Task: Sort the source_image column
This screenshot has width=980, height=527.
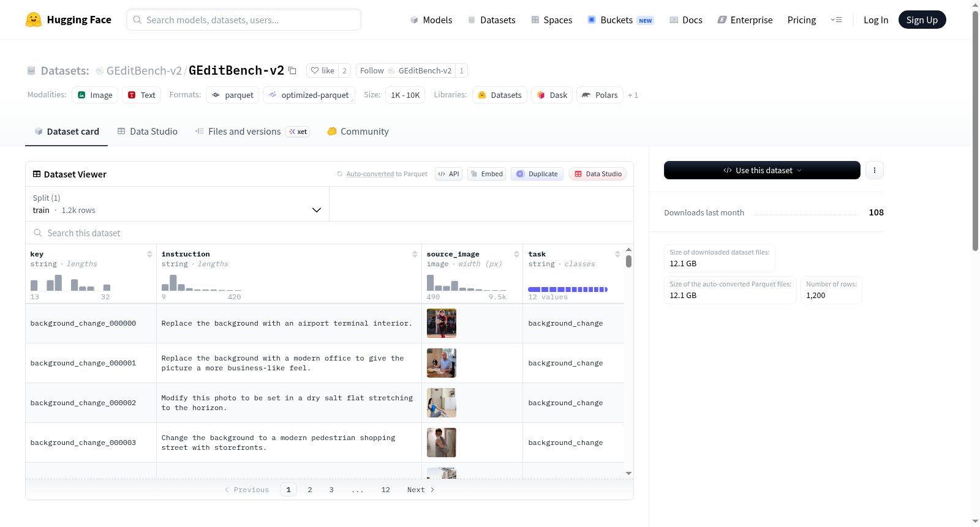Action: coord(516,254)
